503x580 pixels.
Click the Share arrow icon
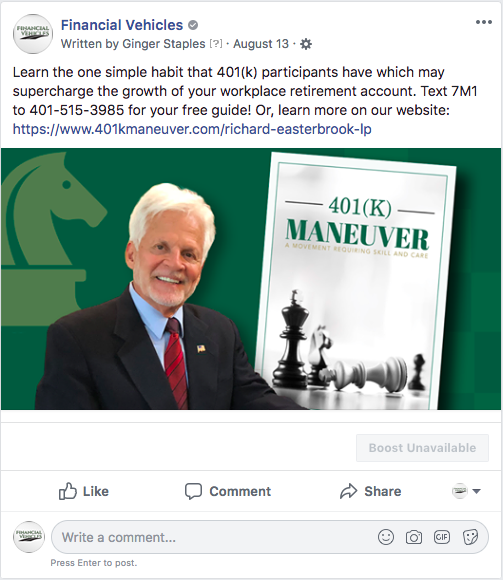pyautogui.click(x=348, y=491)
